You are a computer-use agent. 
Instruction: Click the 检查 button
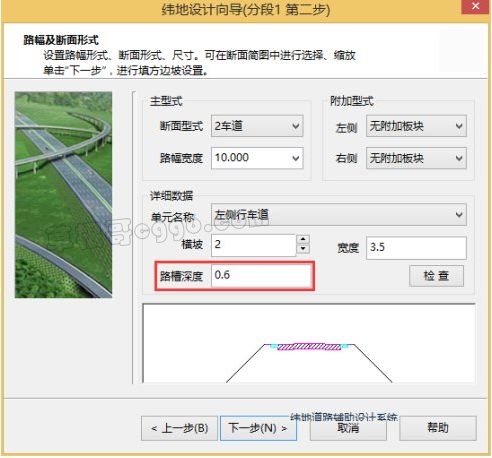point(436,276)
